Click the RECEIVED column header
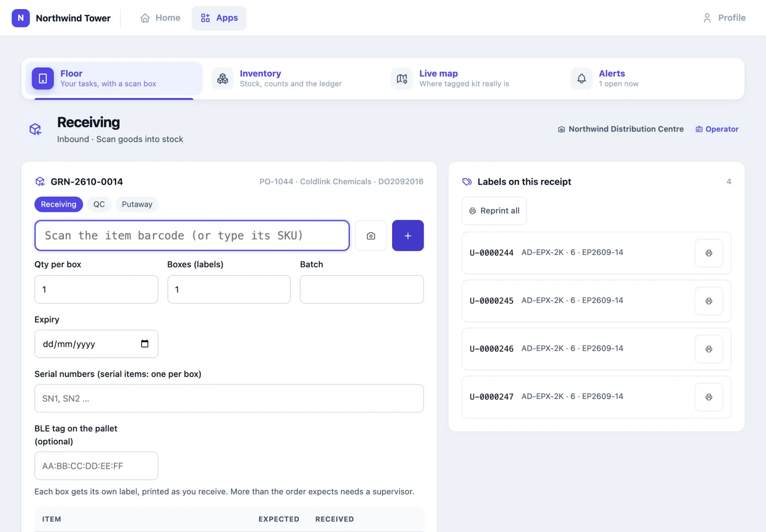This screenshot has height=532, width=766. (335, 519)
